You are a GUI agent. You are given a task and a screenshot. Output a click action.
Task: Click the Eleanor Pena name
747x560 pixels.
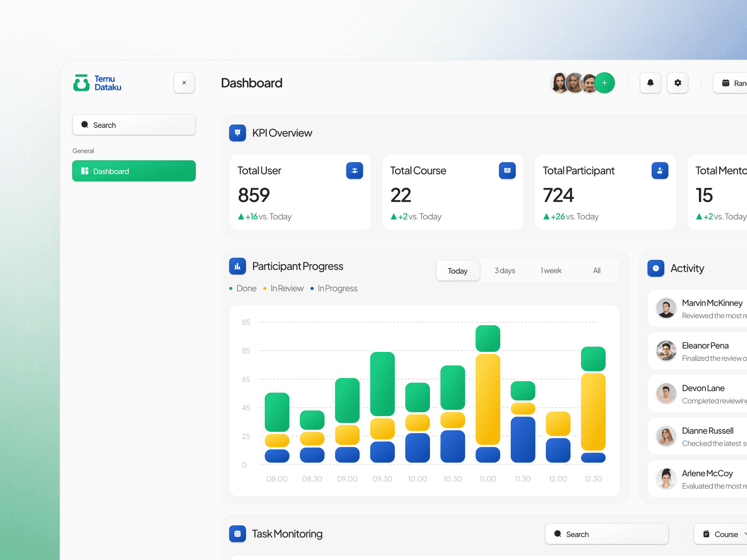(705, 345)
